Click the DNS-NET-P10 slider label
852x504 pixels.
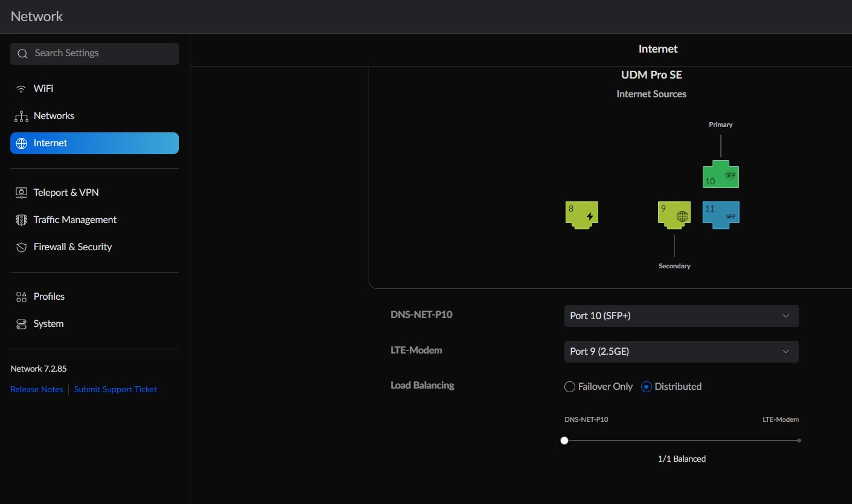[586, 419]
